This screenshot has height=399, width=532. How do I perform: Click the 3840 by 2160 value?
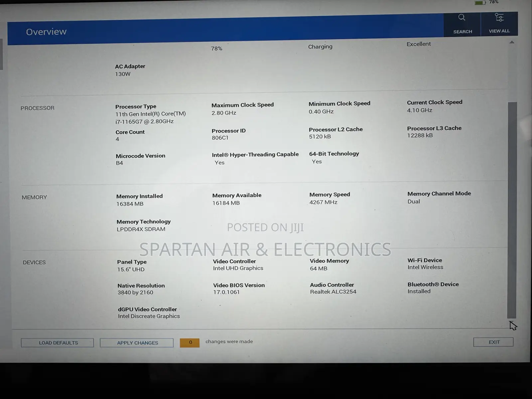pyautogui.click(x=135, y=293)
